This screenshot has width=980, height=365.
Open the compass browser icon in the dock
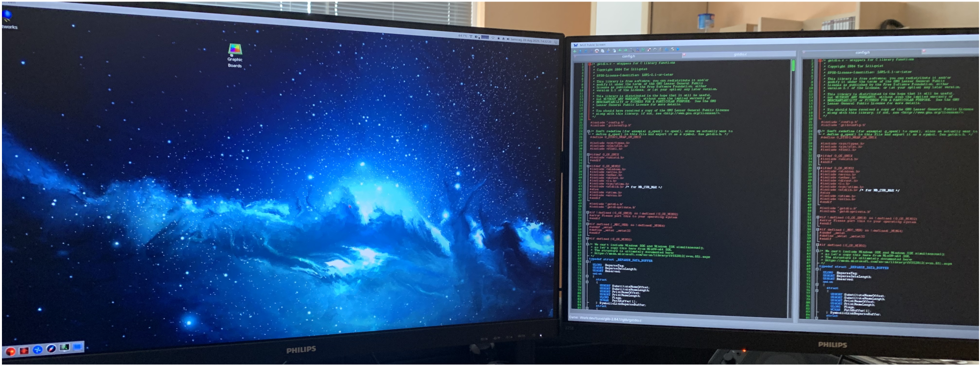(x=51, y=349)
